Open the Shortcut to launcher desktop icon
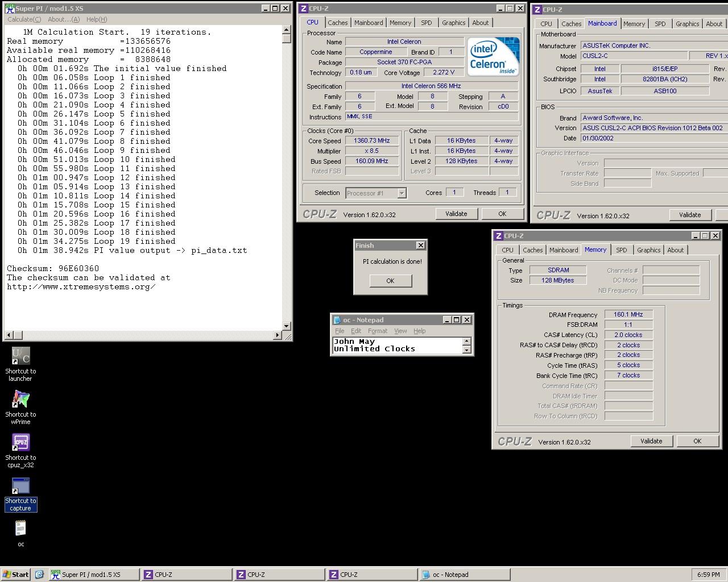 [x=20, y=364]
